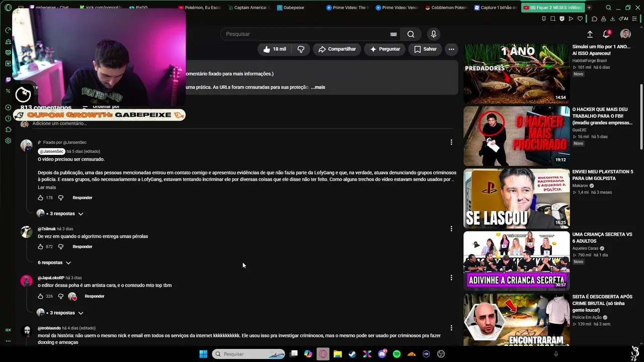Open Opera GX browser search tabs icon

[608, 8]
